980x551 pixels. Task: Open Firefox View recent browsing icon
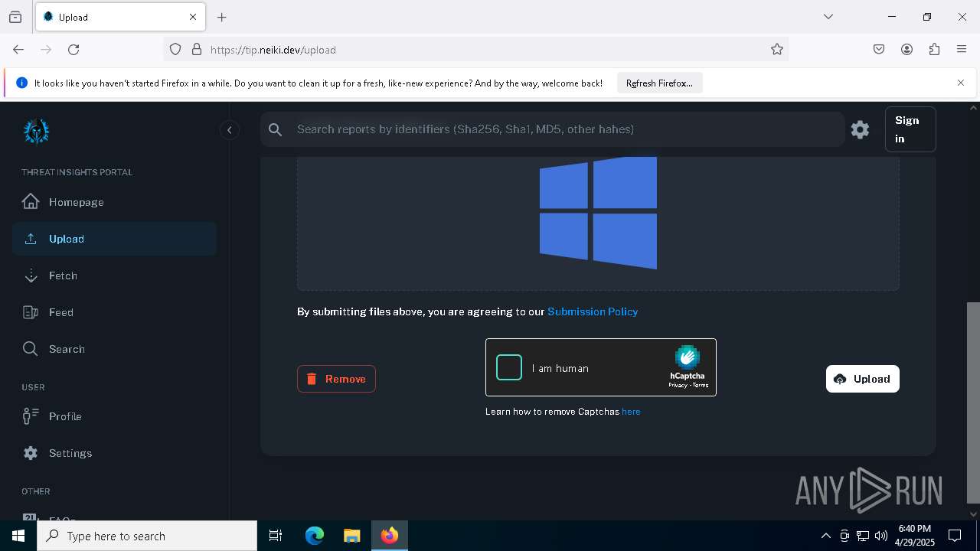coord(15,17)
